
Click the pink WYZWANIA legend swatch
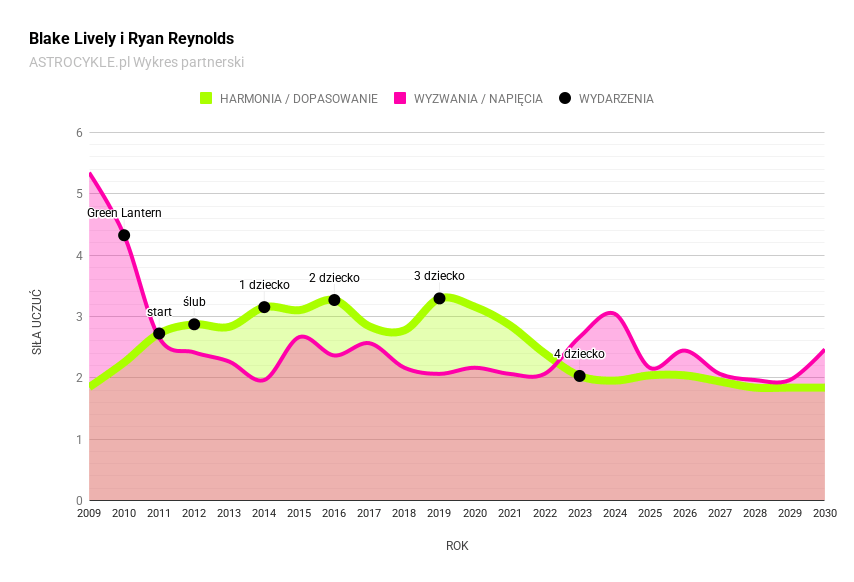pyautogui.click(x=400, y=98)
